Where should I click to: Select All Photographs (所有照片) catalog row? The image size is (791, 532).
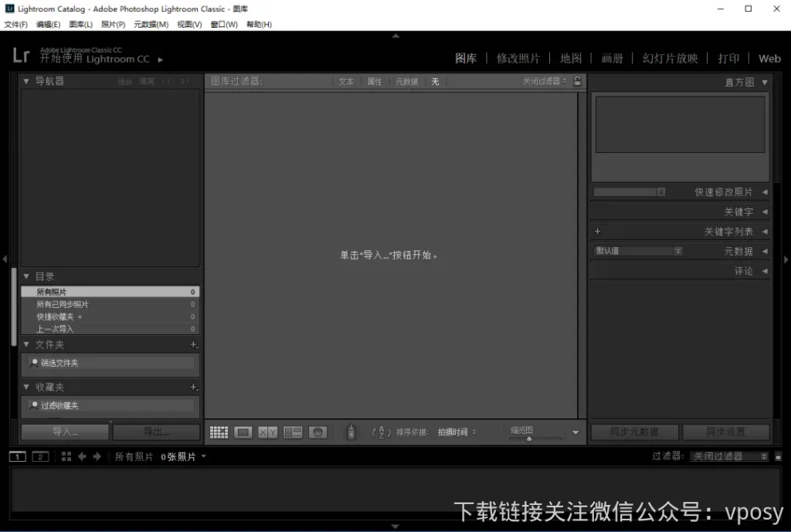tap(110, 291)
